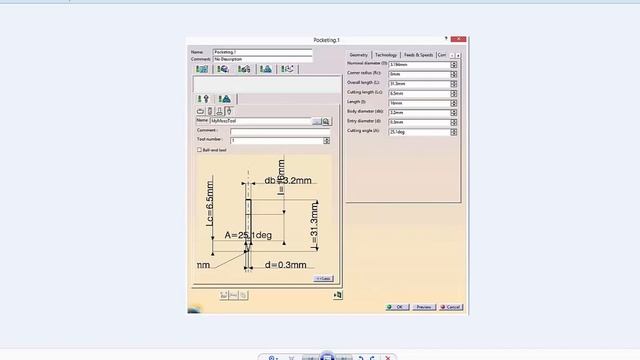
Task: Adjust the Length (l) spinner arrows
Action: pyautogui.click(x=453, y=103)
